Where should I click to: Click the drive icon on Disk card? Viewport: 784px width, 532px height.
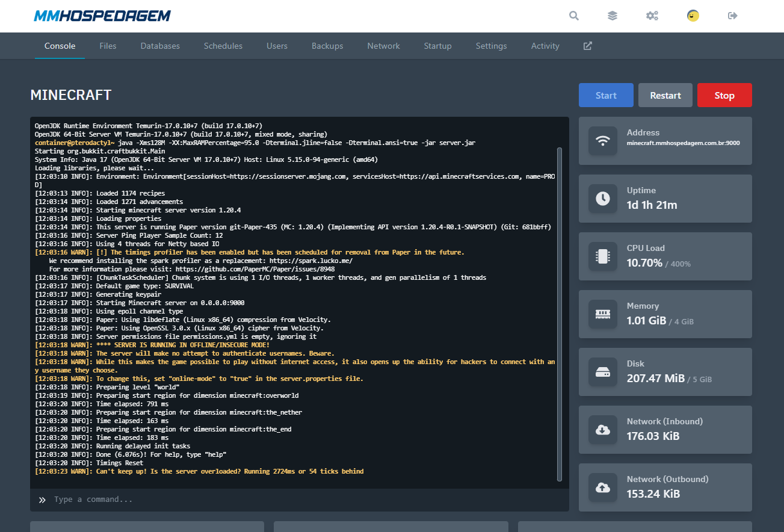[x=603, y=372]
